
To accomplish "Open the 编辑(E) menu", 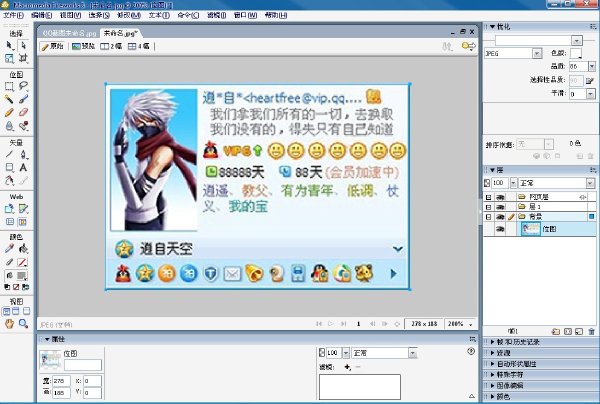I will tap(41, 15).
